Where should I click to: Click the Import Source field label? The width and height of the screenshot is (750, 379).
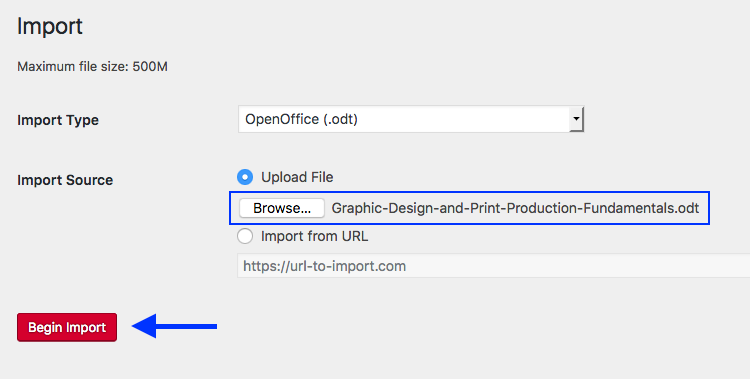click(65, 180)
